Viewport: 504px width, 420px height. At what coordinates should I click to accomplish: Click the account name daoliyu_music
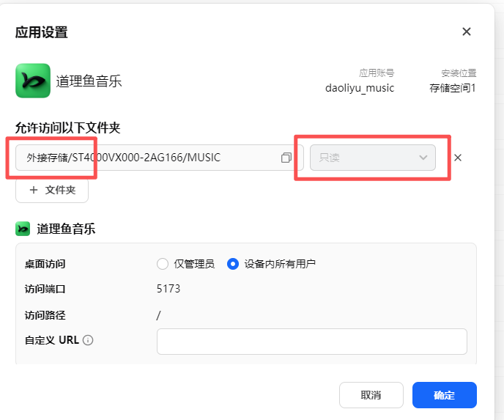click(360, 88)
